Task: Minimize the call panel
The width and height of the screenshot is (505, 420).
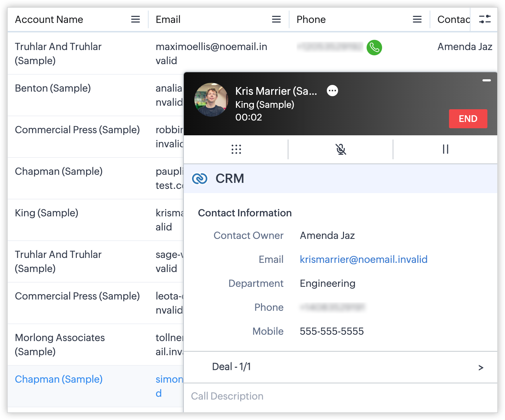Action: (487, 80)
